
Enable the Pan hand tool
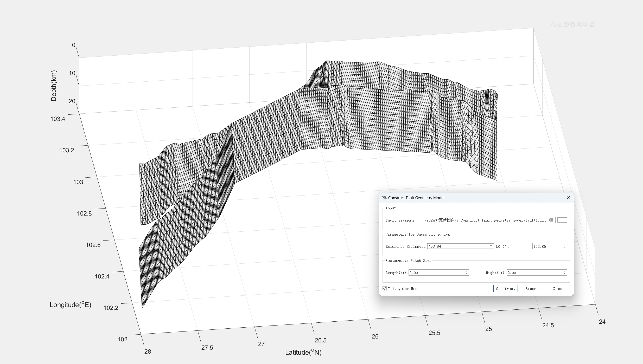(573, 24)
